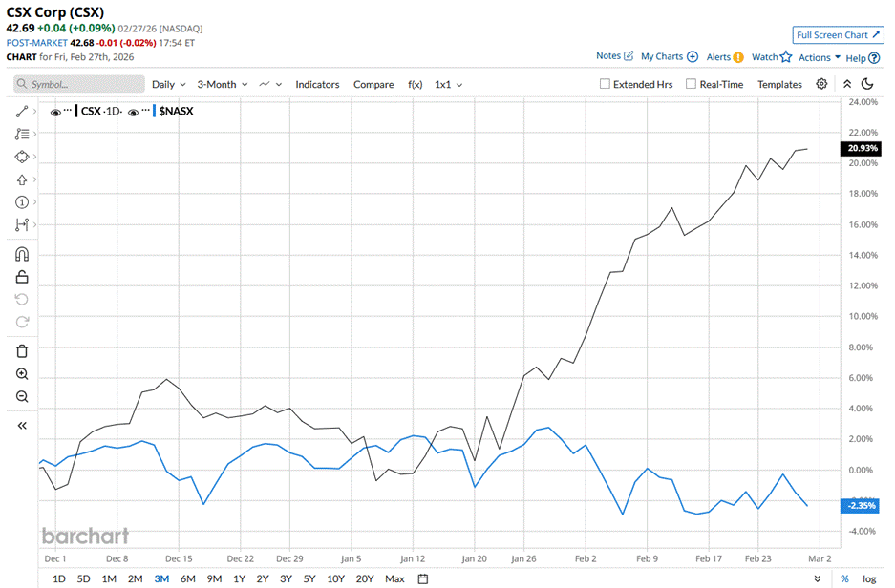Open Help question mark icon

pos(874,57)
